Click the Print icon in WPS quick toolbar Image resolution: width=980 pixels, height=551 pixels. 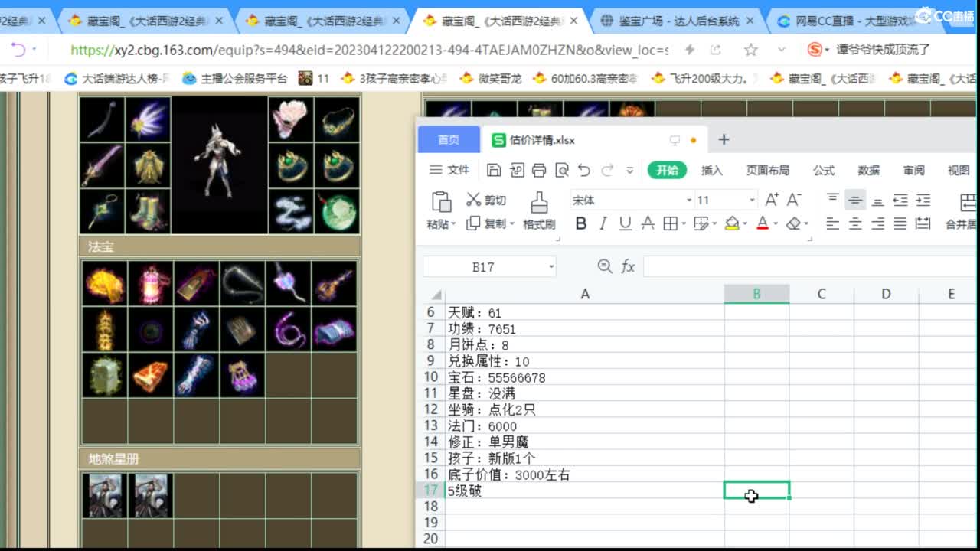[539, 170]
